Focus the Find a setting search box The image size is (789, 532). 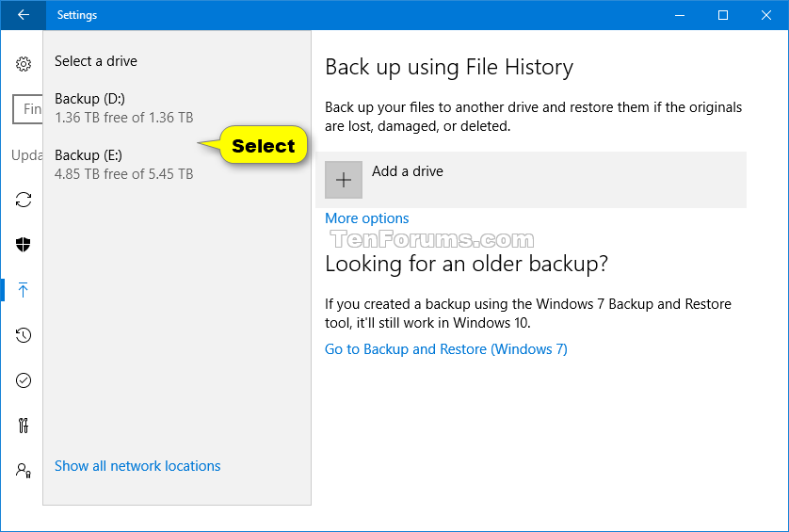click(x=27, y=108)
